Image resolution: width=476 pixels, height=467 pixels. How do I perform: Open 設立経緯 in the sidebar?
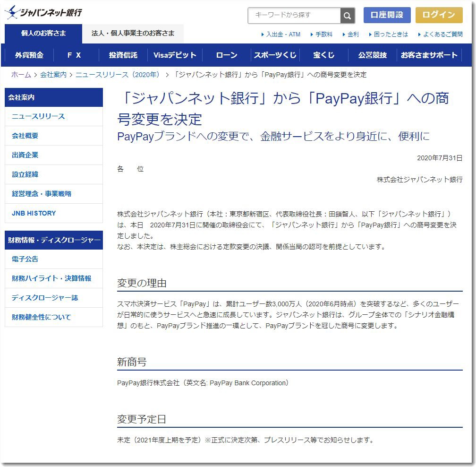click(54, 174)
